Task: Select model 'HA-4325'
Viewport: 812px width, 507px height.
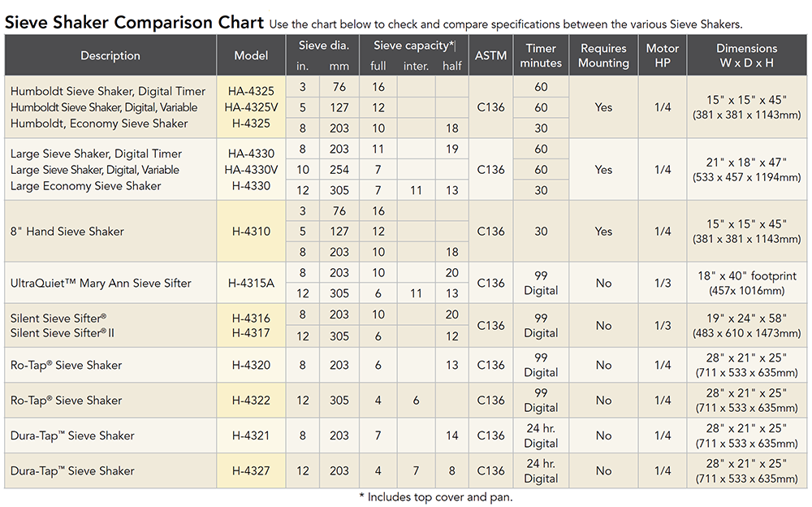Action: pos(251,91)
